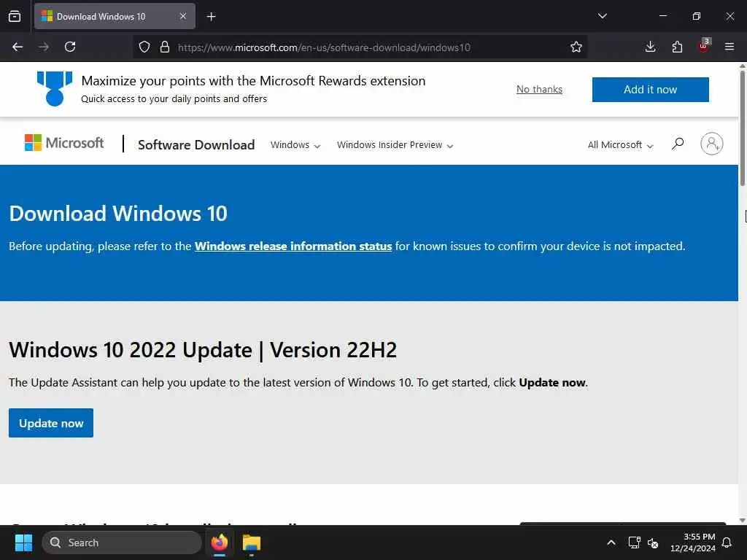Viewport: 747px width, 560px height.
Task: Close the Download Windows 10 tab
Action: (183, 16)
